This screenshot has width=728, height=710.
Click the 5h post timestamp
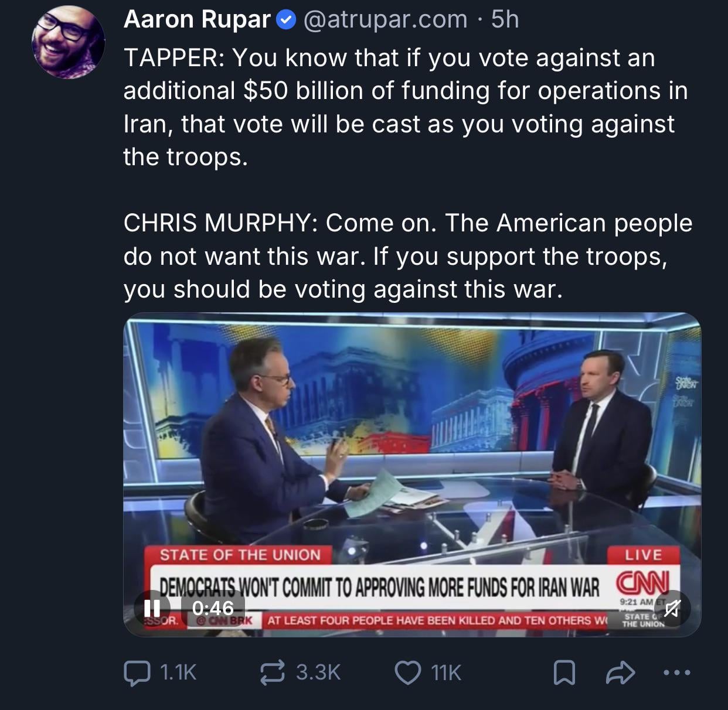click(x=505, y=20)
